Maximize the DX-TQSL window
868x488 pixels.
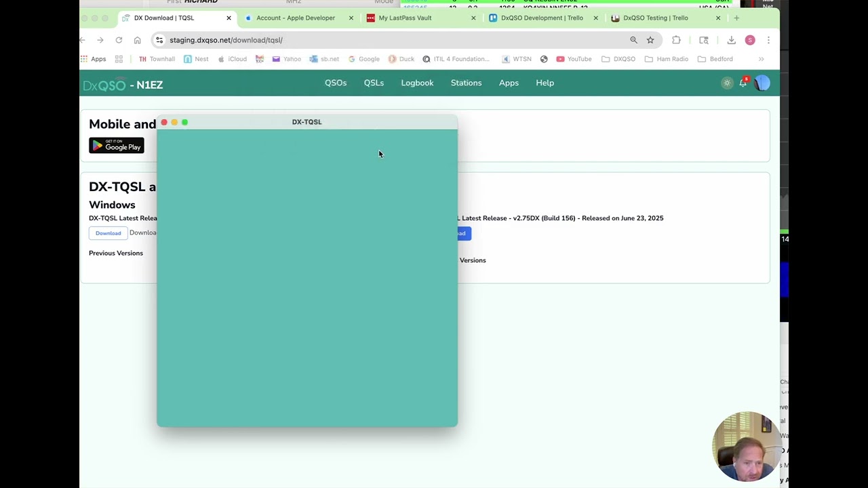point(184,122)
